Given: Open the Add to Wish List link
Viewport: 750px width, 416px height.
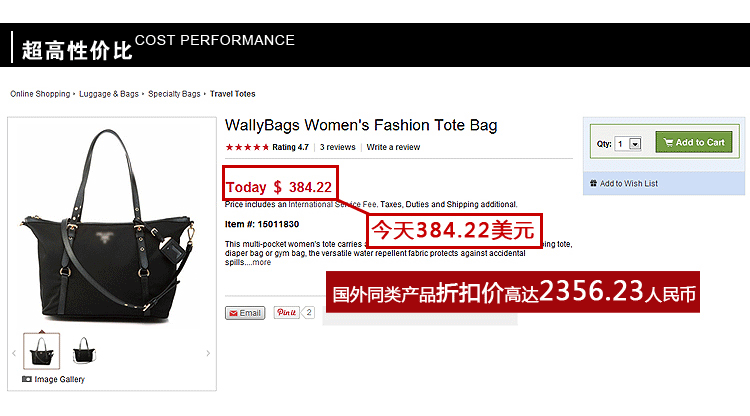Looking at the screenshot, I should click(x=629, y=183).
